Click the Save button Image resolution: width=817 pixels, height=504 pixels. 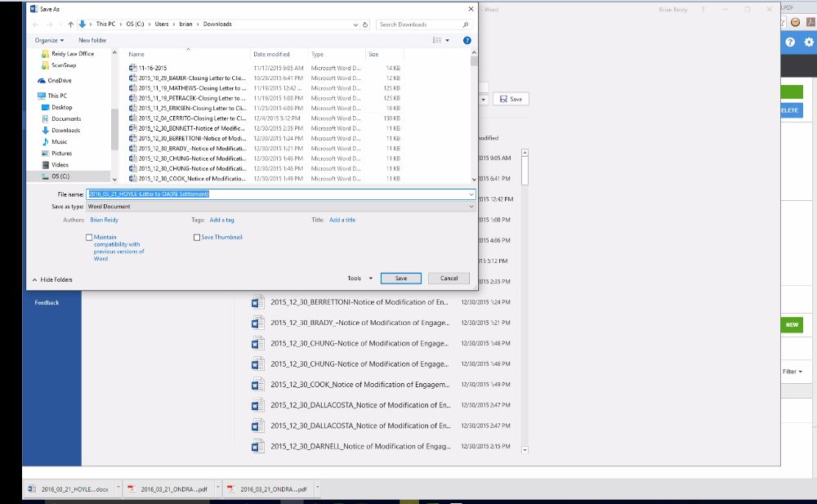[x=400, y=278]
